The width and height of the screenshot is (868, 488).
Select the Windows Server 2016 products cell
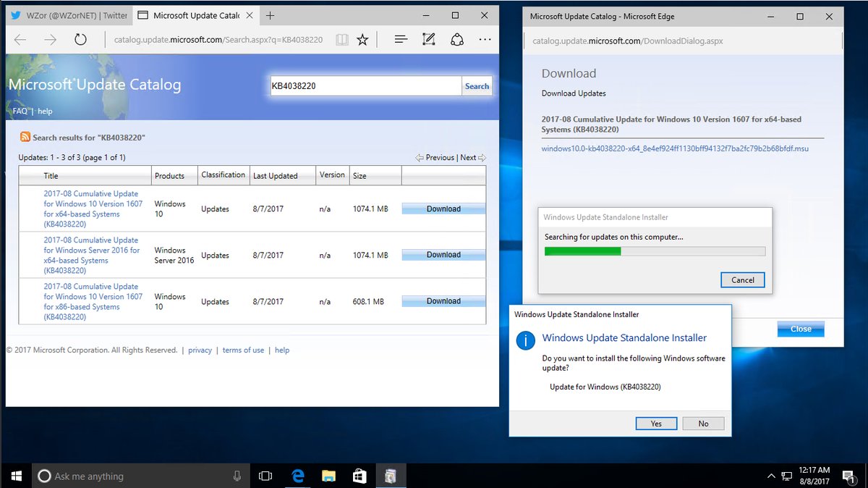pos(174,255)
